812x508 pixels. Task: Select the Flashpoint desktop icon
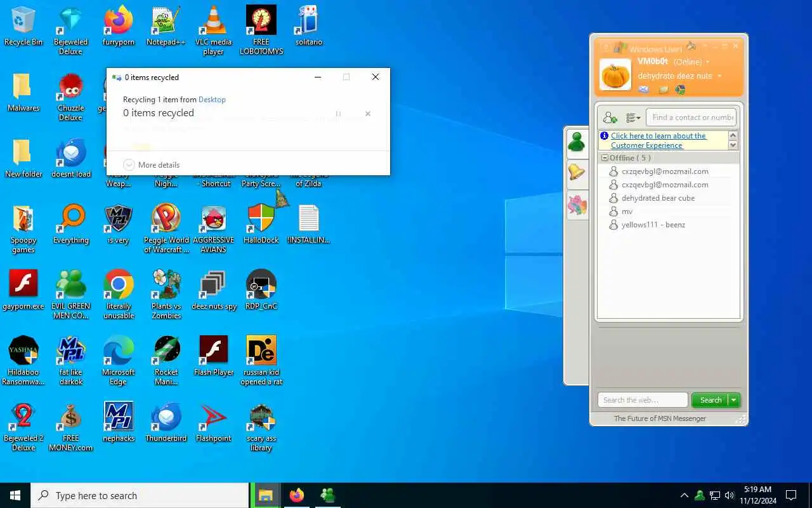click(x=214, y=422)
